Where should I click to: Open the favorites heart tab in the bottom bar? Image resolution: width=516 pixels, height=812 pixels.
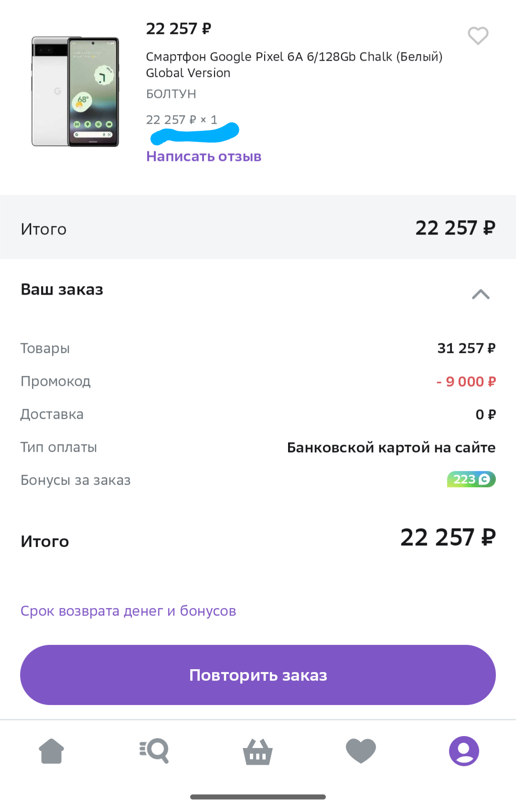(x=361, y=751)
